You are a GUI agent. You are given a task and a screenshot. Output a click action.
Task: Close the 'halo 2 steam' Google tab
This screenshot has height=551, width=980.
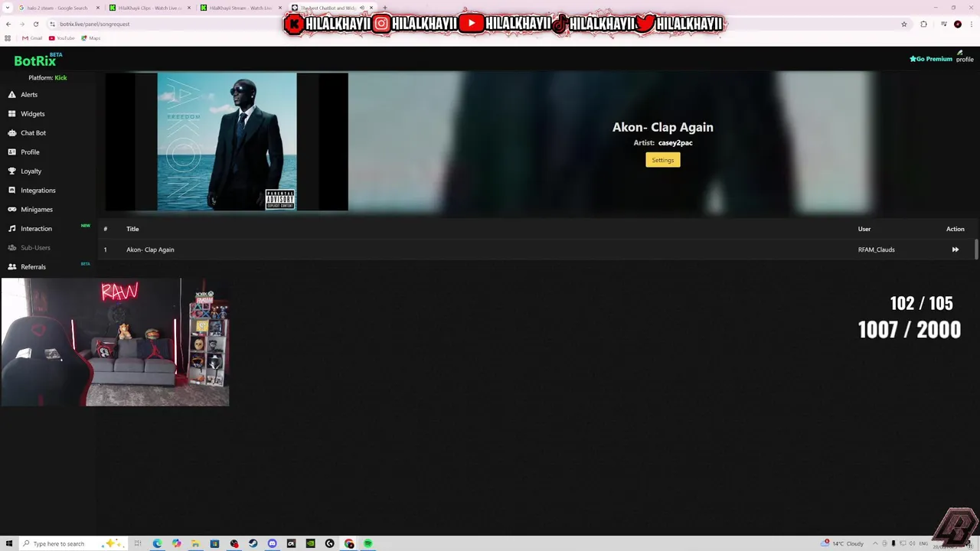pyautogui.click(x=98, y=8)
